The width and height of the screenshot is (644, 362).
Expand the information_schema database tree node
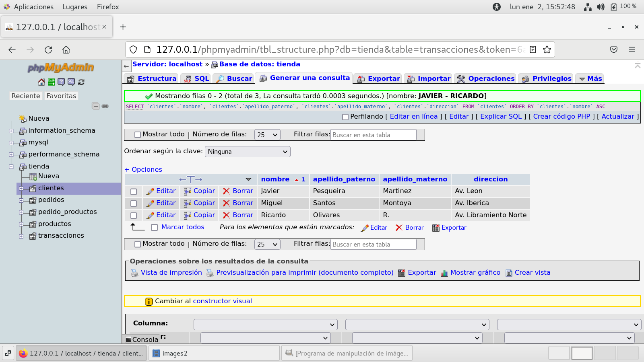[11, 131]
